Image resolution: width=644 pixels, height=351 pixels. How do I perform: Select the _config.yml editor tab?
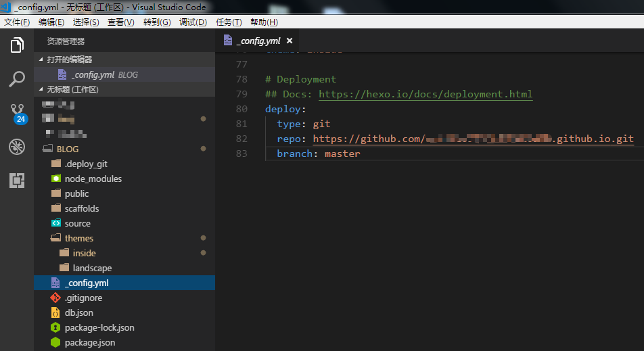point(258,41)
